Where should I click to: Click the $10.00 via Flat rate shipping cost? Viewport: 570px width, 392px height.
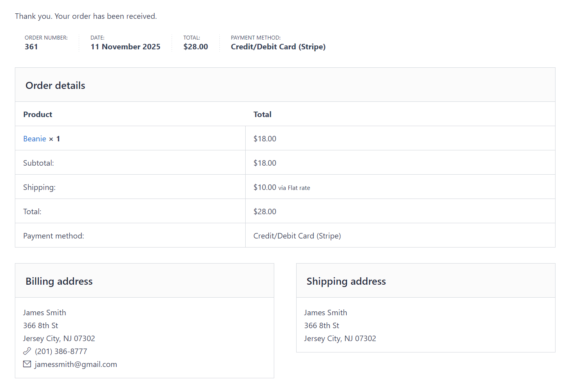click(281, 187)
